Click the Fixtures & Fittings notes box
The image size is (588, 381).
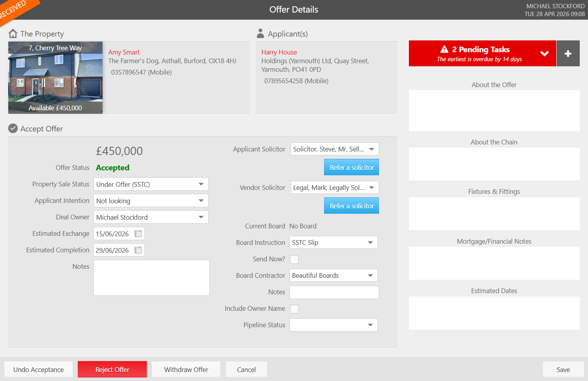(x=494, y=214)
